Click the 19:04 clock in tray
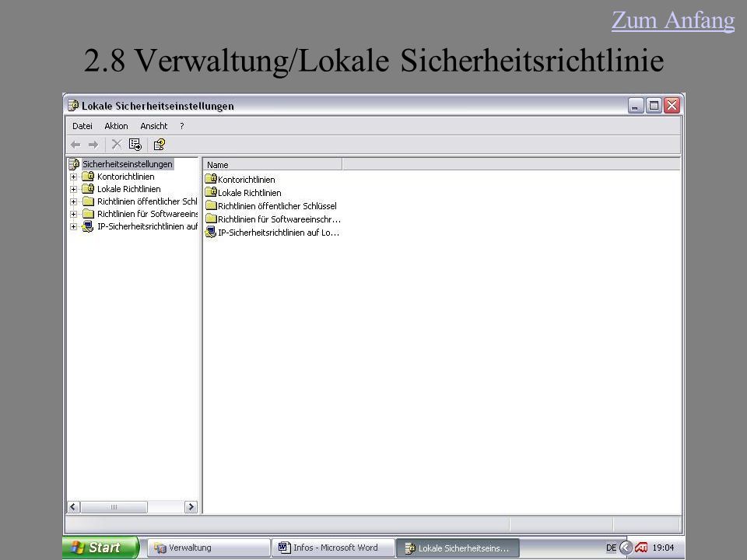 [x=663, y=548]
